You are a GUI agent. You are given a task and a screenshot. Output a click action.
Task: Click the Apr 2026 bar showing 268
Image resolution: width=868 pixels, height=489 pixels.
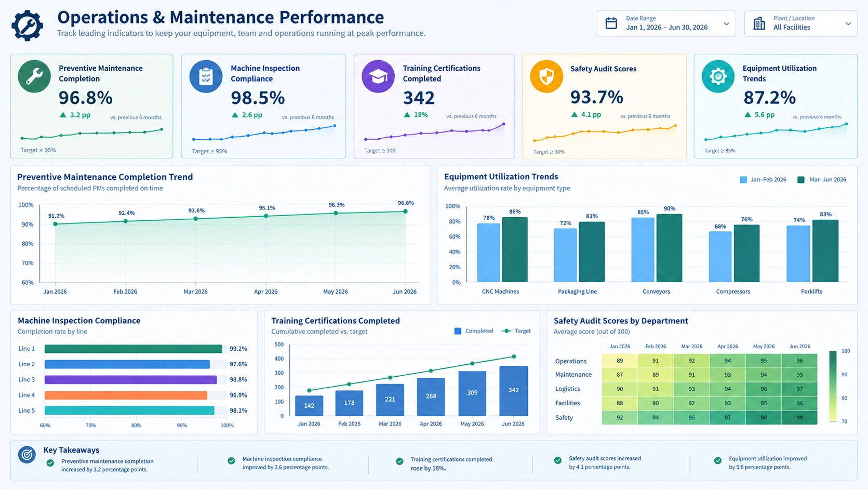[x=431, y=397]
